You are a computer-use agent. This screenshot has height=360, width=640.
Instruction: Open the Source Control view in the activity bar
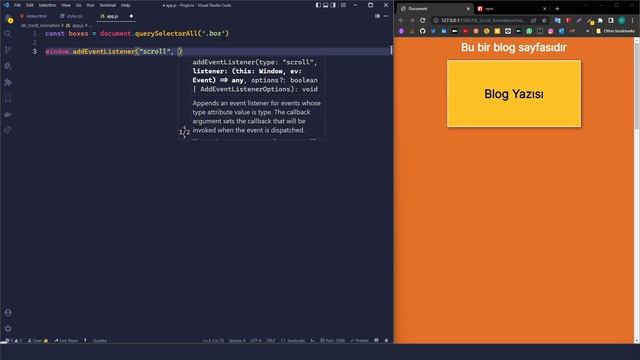[8, 50]
